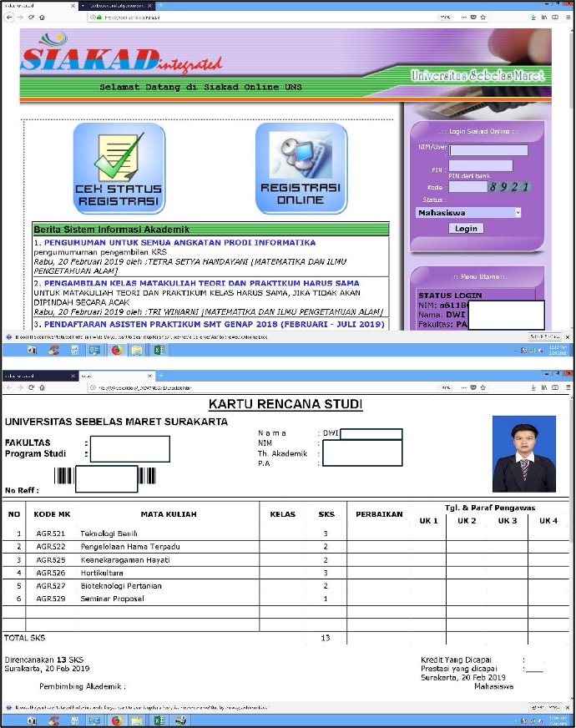Open the printer icon in bottom taskbar
The height and width of the screenshot is (728, 576).
(180, 720)
